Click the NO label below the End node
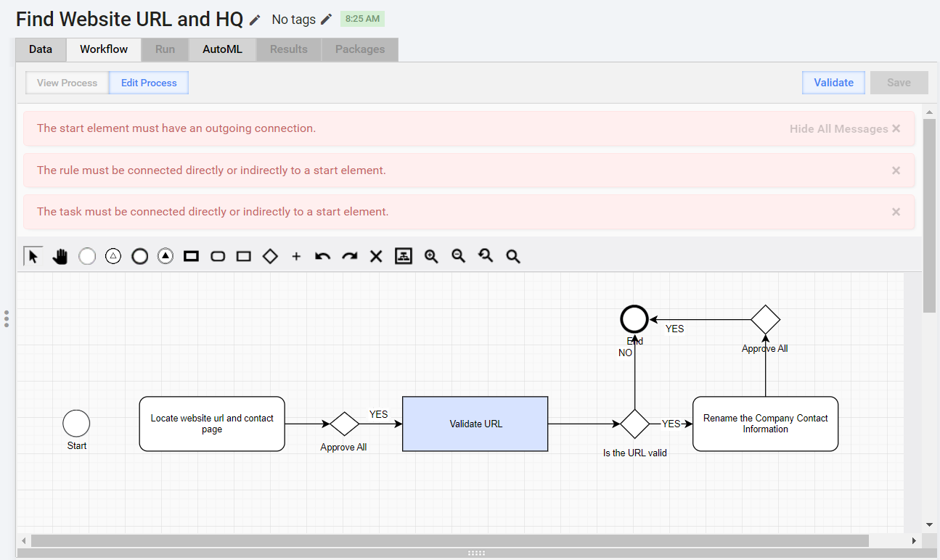 pos(626,353)
